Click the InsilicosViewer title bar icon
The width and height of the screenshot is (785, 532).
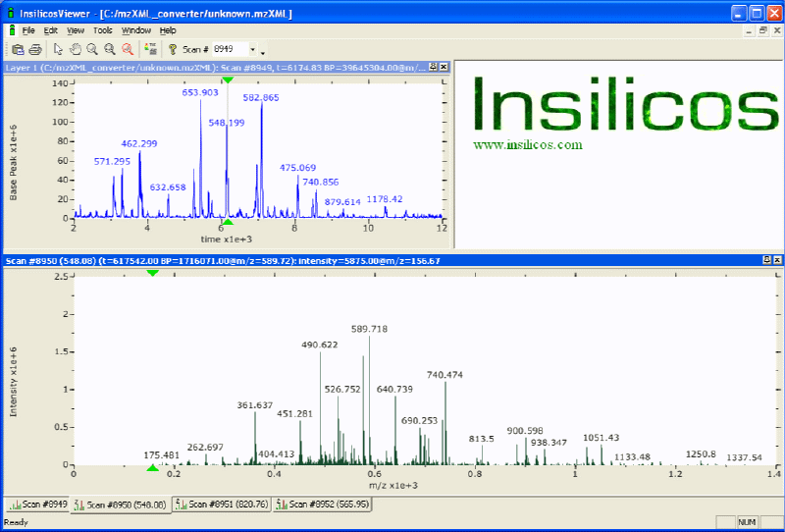tap(11, 13)
